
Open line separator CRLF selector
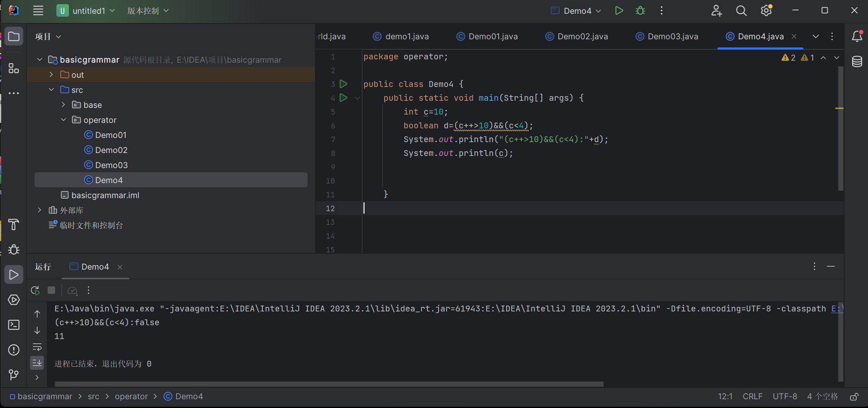tap(753, 397)
